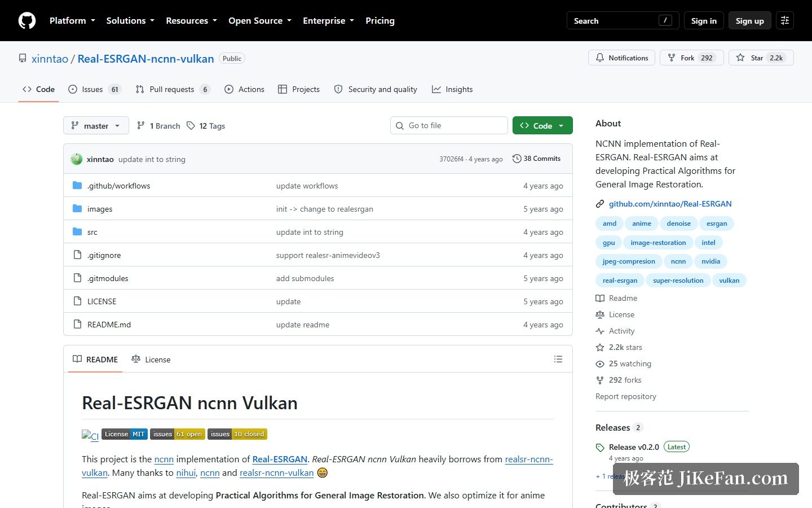Open the Pricing link
Viewport: 812px width, 508px height.
pyautogui.click(x=380, y=21)
